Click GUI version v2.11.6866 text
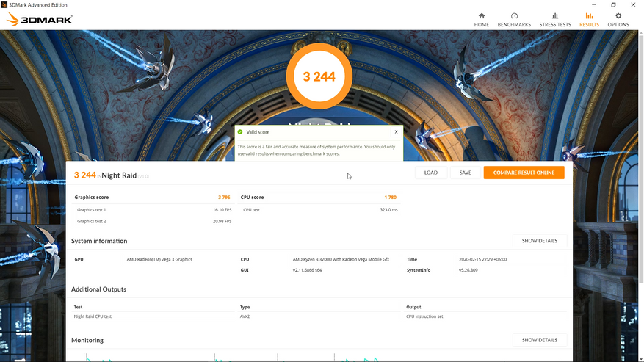Screen dimensions: 644x362 [307, 270]
